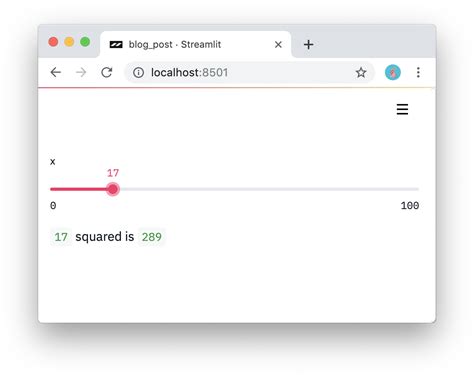View site information icon in address bar

(138, 72)
